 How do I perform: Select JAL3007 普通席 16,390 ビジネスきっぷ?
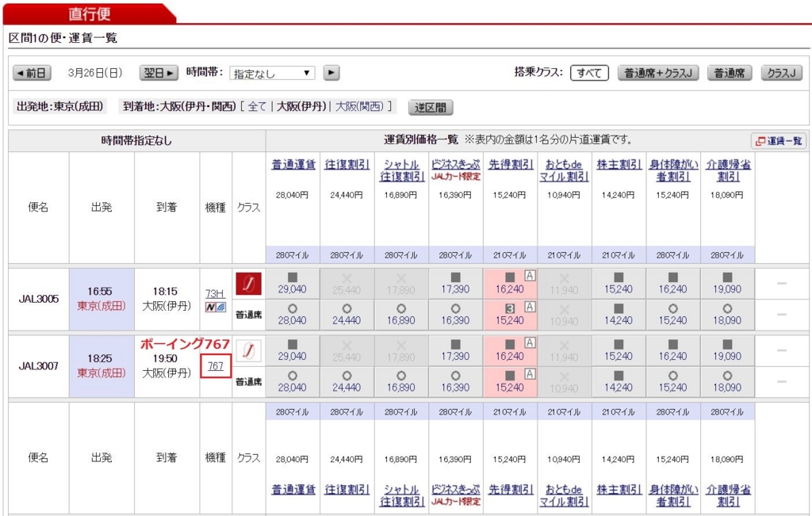tap(456, 382)
